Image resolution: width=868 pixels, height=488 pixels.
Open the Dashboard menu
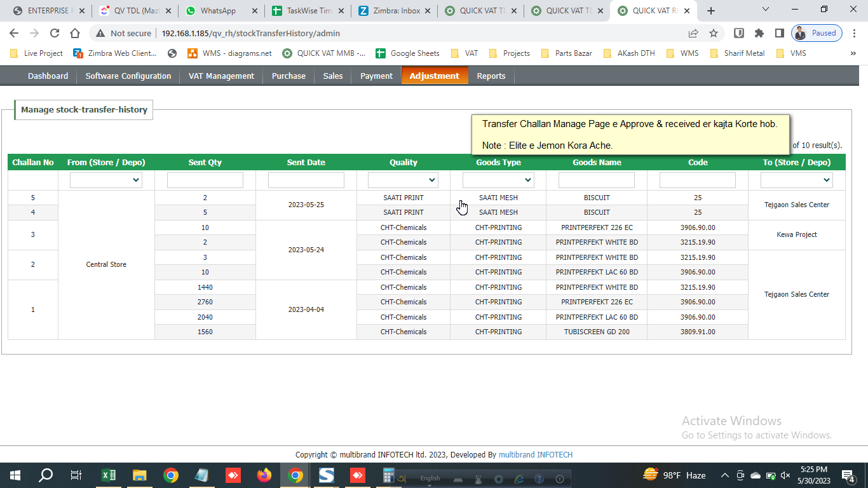(x=48, y=76)
